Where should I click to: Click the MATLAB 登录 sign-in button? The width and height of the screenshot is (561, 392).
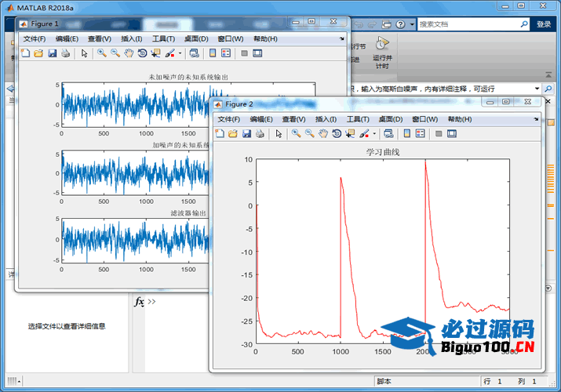click(544, 24)
